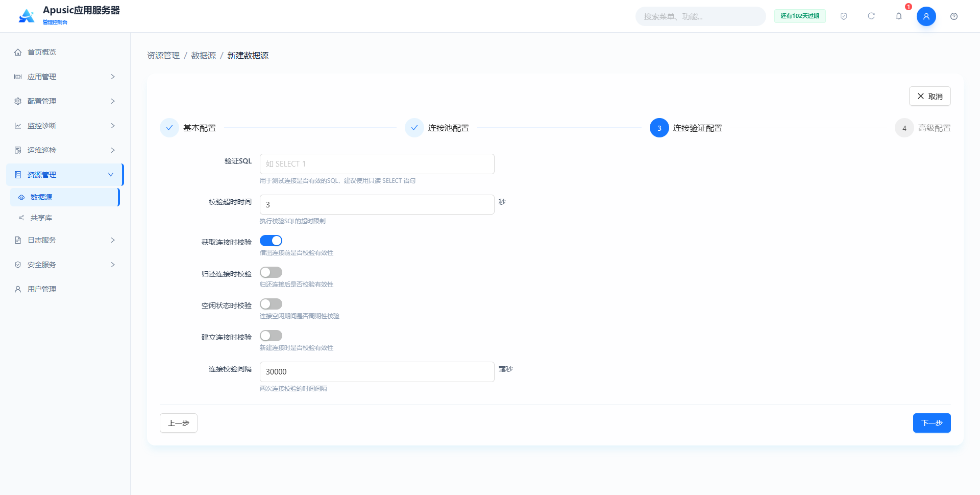Enable 归还连接时校验 switch
This screenshot has height=495, width=980.
point(271,272)
